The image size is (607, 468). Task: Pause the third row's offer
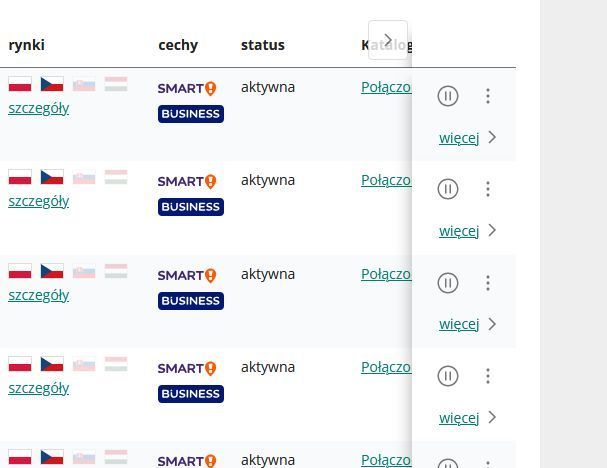448,283
